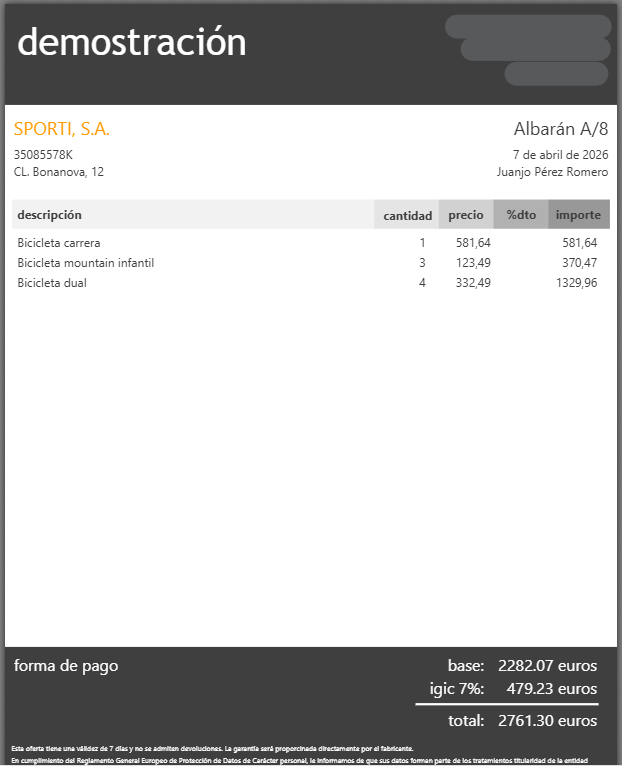Click the %dto column header
The width and height of the screenshot is (622, 768).
click(x=521, y=215)
